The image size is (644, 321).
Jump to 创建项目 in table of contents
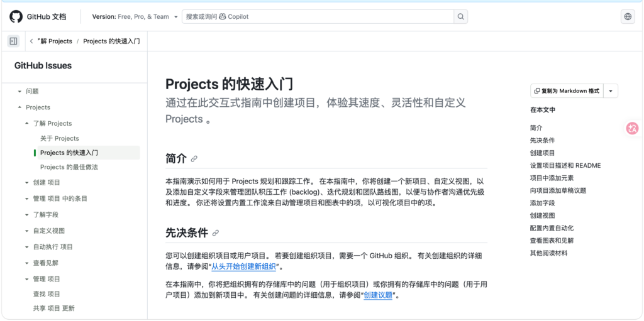542,153
